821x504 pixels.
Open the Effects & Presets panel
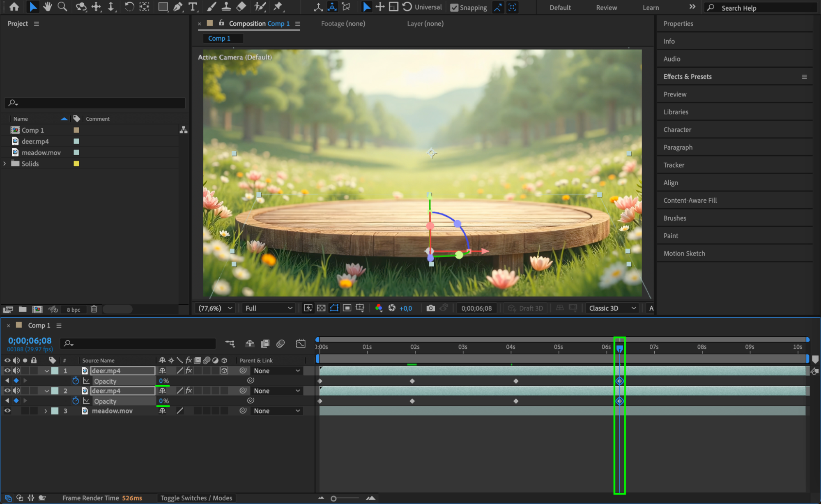coord(688,77)
